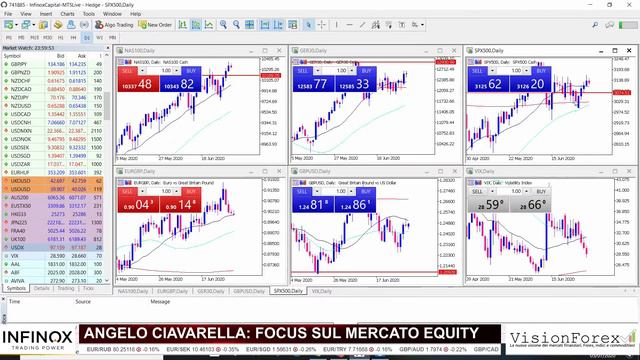This screenshot has height=360, width=640.
Task: Toggle chart auto scroll icon
Action: pyautogui.click(x=265, y=25)
